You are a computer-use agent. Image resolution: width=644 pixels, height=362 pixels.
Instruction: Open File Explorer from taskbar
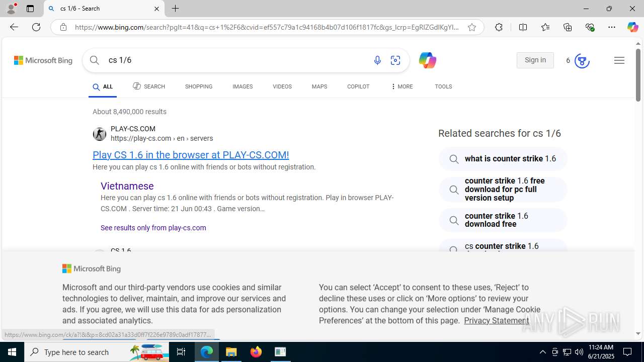pyautogui.click(x=231, y=352)
